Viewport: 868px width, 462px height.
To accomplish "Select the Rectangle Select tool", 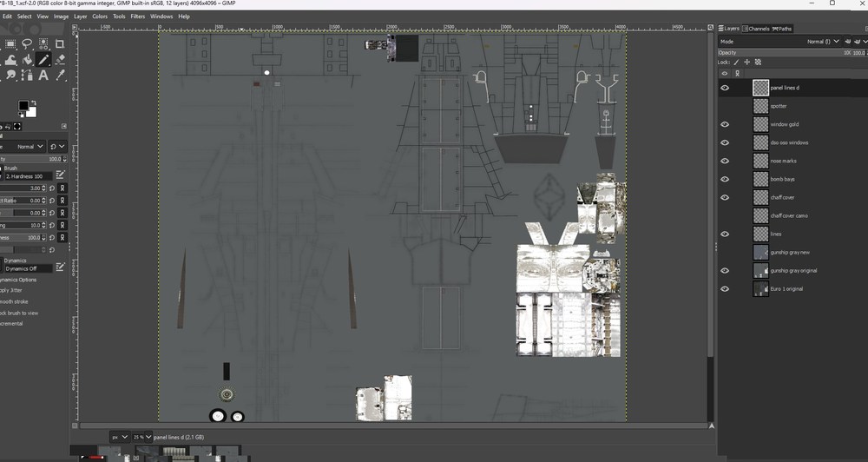I will 10,43.
